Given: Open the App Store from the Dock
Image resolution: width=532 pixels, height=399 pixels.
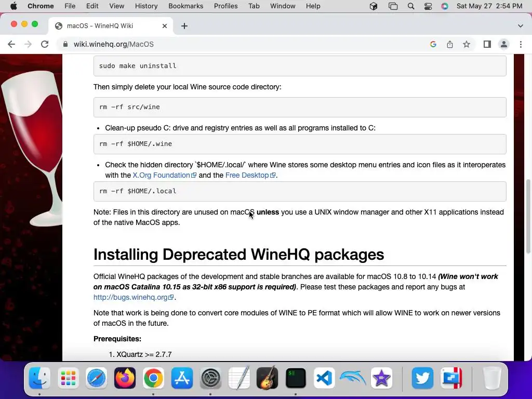Looking at the screenshot, I should [x=182, y=378].
